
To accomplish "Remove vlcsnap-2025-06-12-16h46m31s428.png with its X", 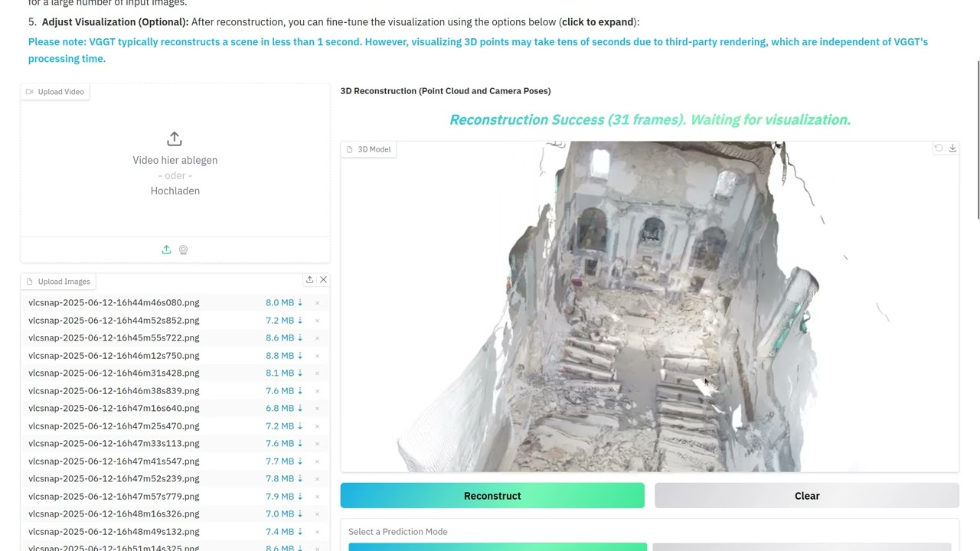I will pos(317,373).
